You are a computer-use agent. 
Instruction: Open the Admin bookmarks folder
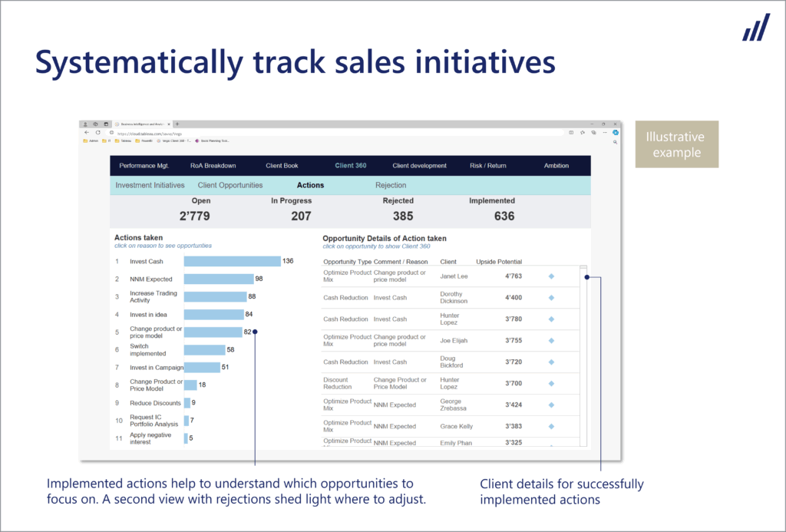click(90, 141)
